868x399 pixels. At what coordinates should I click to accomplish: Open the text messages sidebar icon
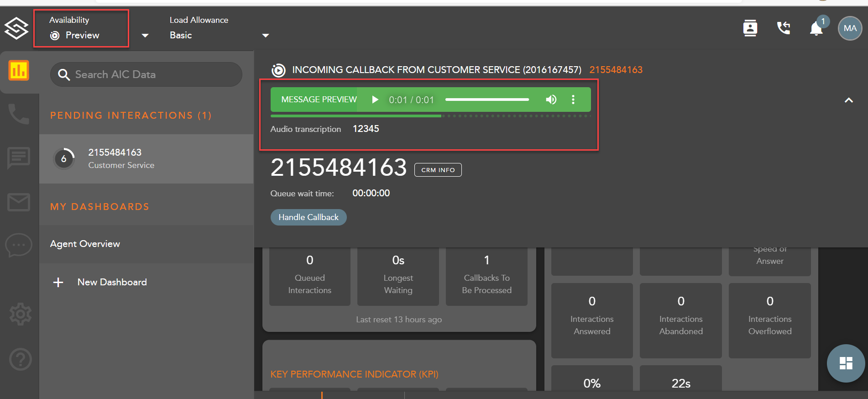coord(19,158)
